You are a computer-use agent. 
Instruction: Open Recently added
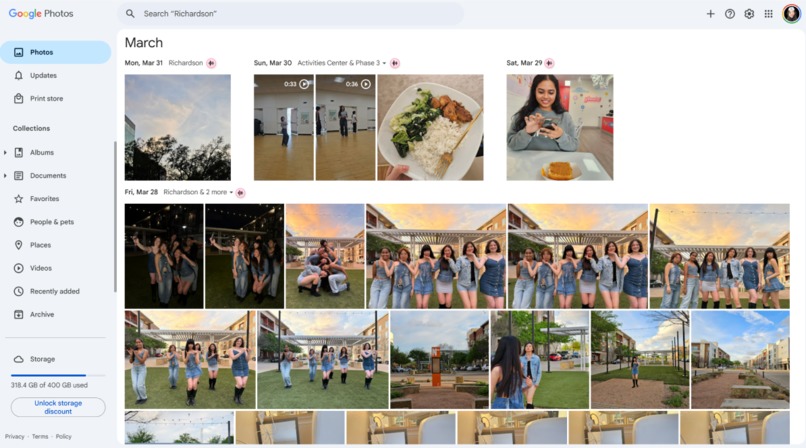[54, 291]
